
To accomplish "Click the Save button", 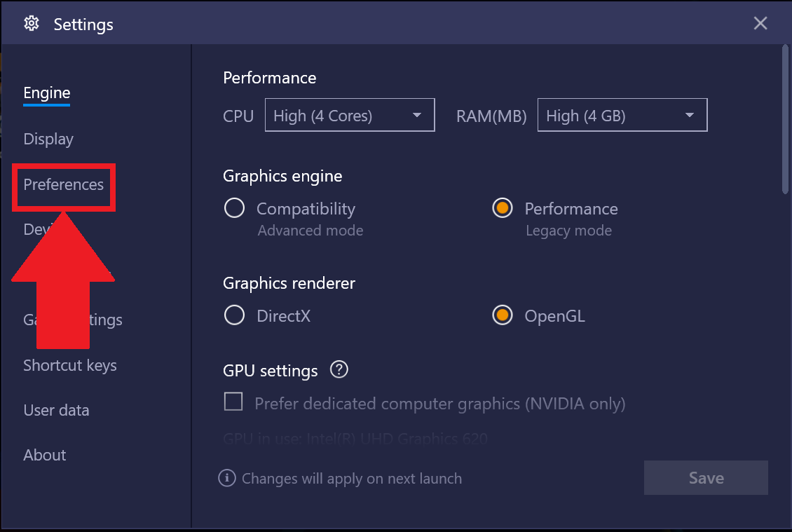I will pos(706,478).
